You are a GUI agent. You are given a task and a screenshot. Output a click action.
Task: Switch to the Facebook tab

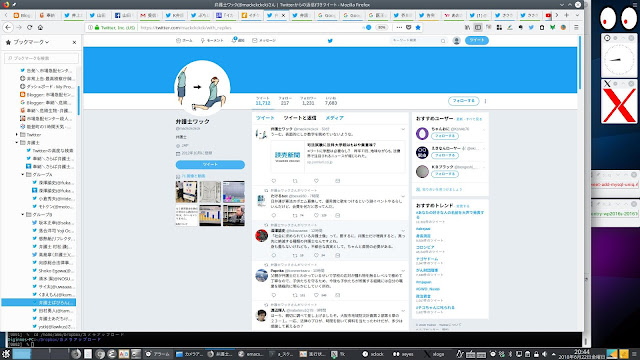tap(124, 15)
